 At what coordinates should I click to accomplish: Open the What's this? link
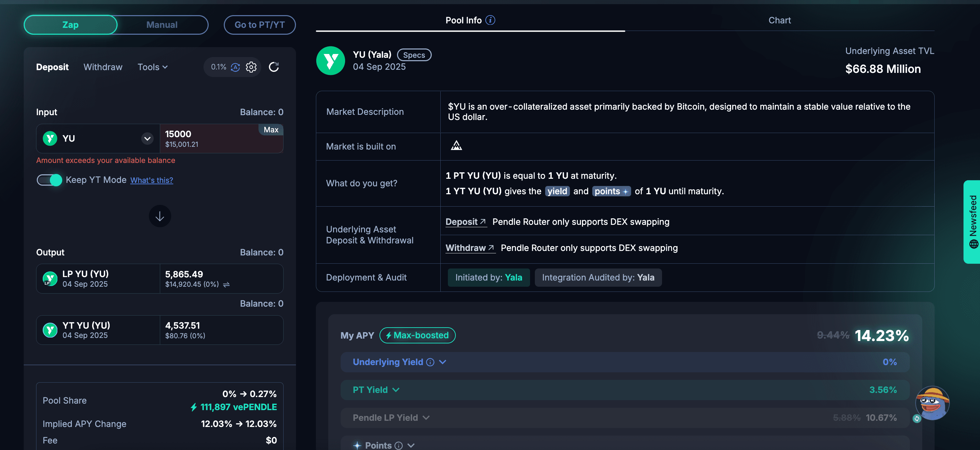pyautogui.click(x=152, y=180)
